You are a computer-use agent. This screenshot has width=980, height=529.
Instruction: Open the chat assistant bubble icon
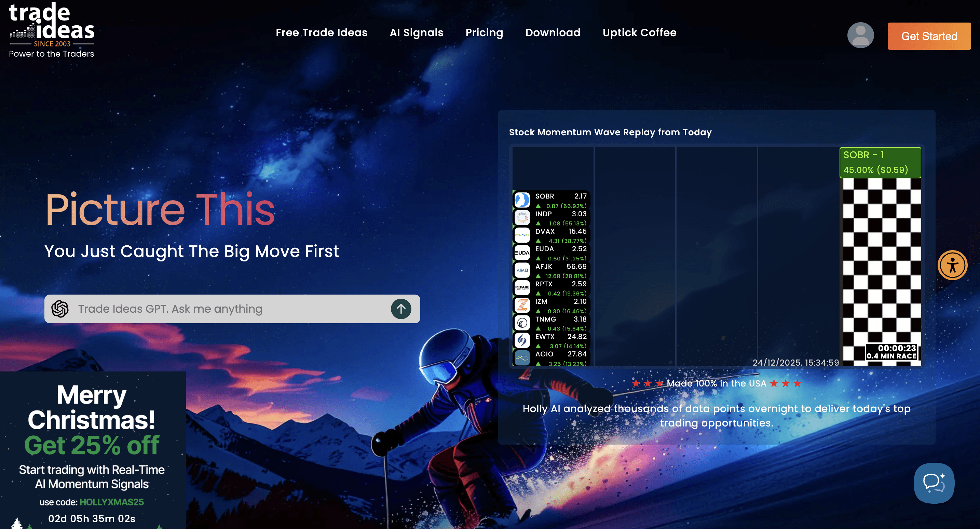click(934, 483)
